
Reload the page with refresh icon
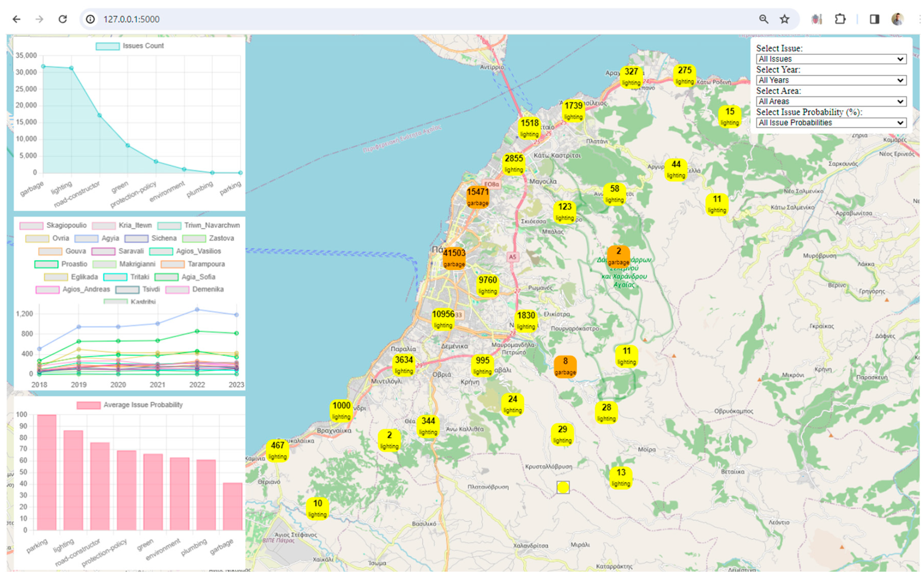[62, 19]
